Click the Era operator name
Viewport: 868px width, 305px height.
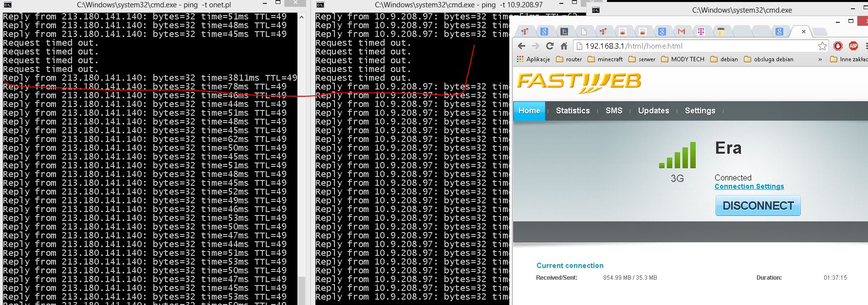point(728,148)
